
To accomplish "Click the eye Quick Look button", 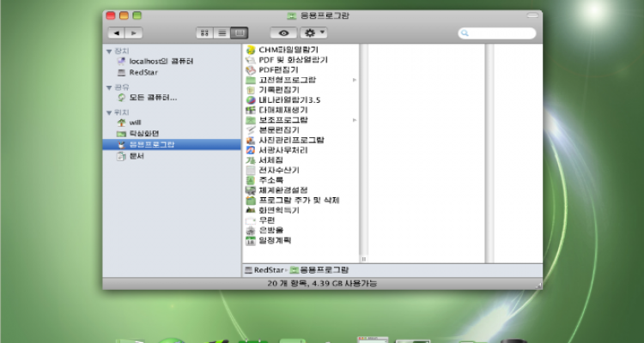I will coord(283,33).
